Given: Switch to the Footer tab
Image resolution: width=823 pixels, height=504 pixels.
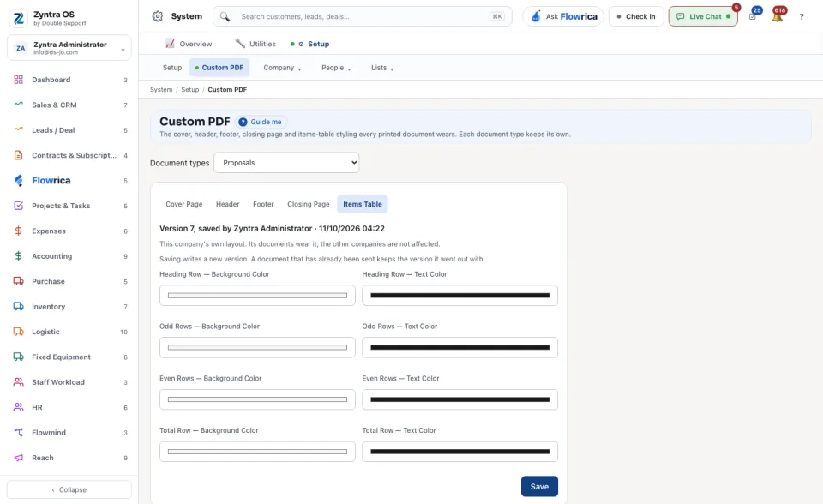Looking at the screenshot, I should (263, 204).
